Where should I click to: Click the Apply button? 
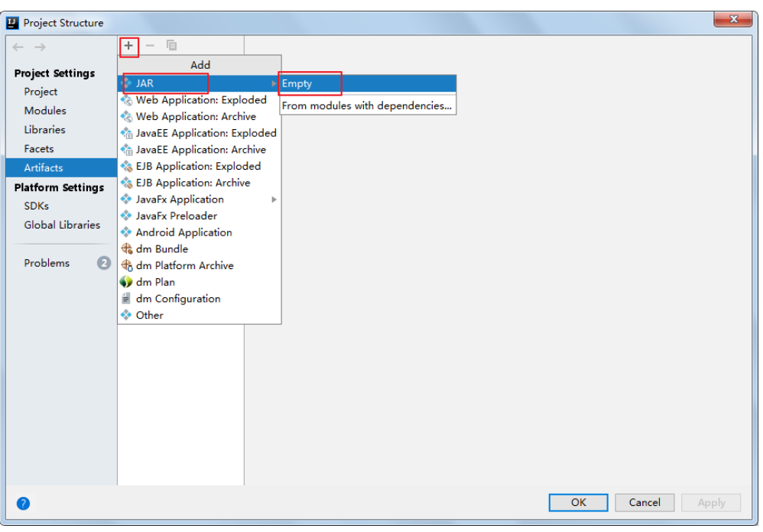click(711, 502)
